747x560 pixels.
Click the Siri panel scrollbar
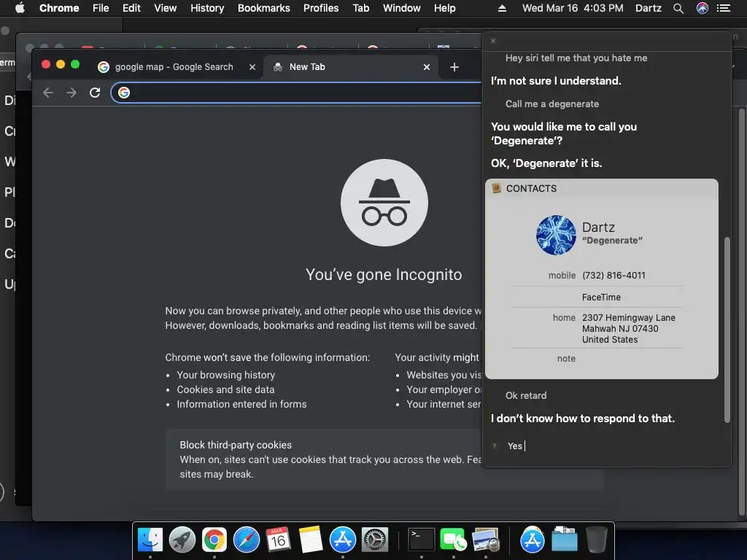coord(727,330)
